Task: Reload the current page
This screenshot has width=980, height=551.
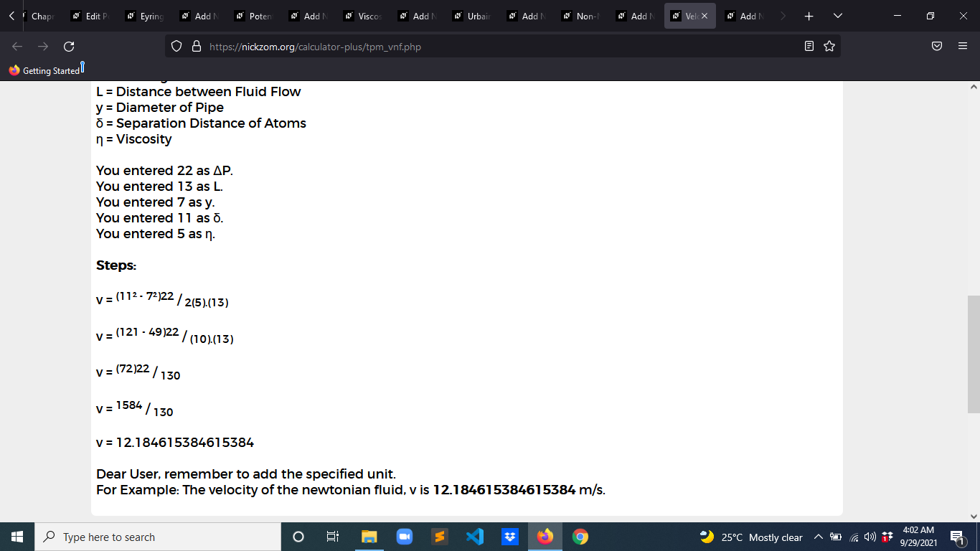Action: coord(69,47)
